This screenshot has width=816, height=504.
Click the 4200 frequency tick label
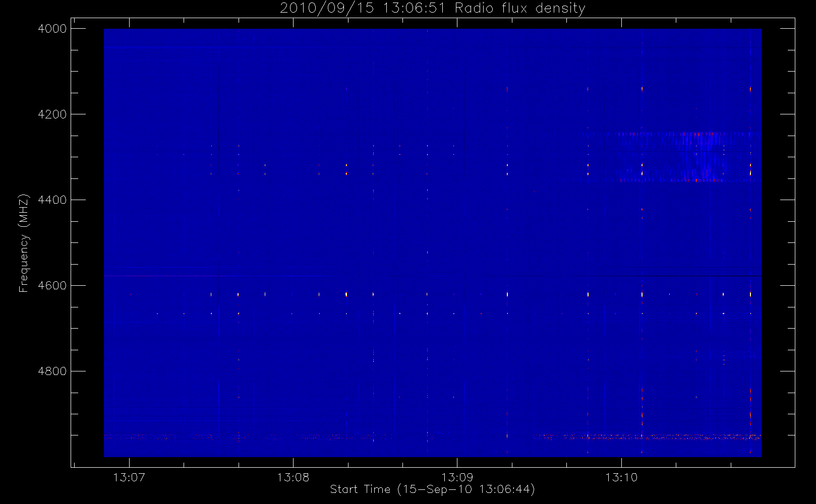(52, 114)
